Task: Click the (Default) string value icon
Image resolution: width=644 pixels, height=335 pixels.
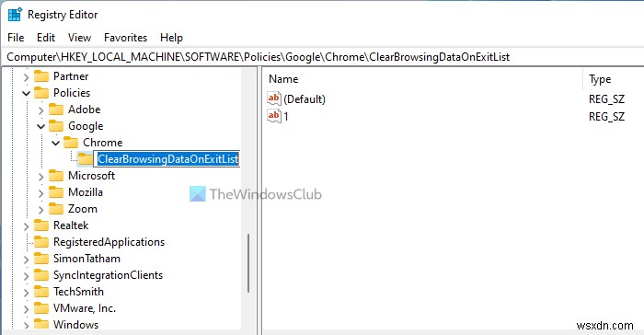Action: (x=274, y=98)
